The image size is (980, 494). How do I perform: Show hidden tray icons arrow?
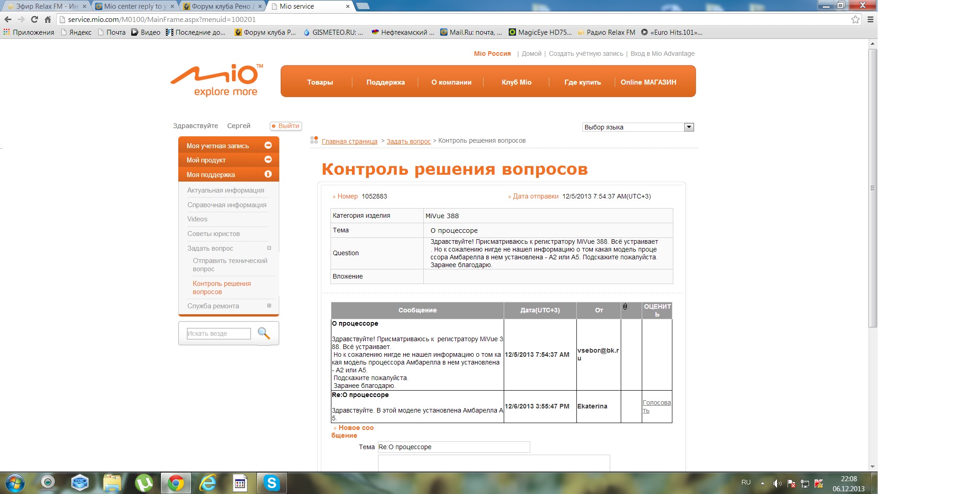coord(762,483)
